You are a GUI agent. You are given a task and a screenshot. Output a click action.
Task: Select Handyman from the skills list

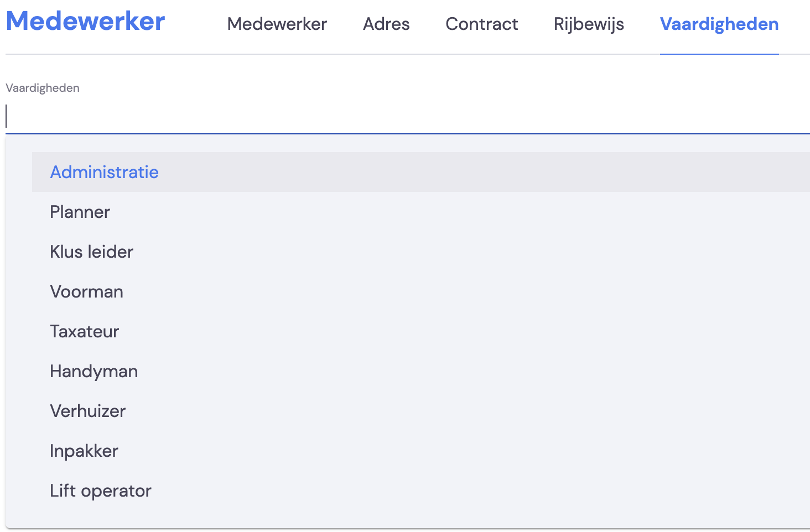(421, 371)
